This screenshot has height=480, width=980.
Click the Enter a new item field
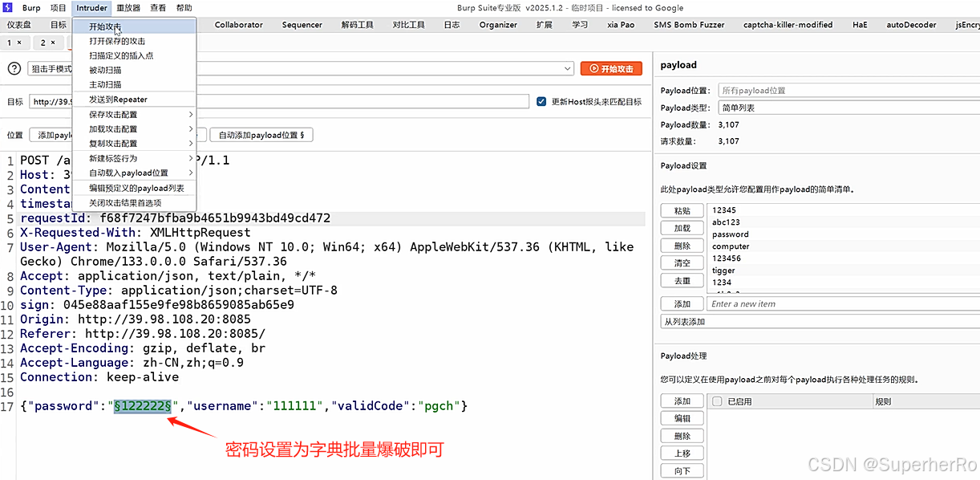point(844,304)
